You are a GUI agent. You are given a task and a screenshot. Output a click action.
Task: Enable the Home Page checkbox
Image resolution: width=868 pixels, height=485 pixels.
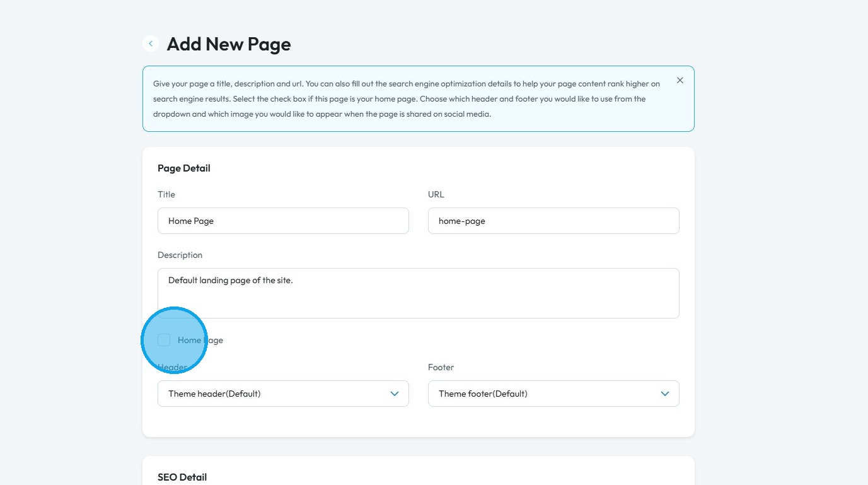click(x=164, y=341)
